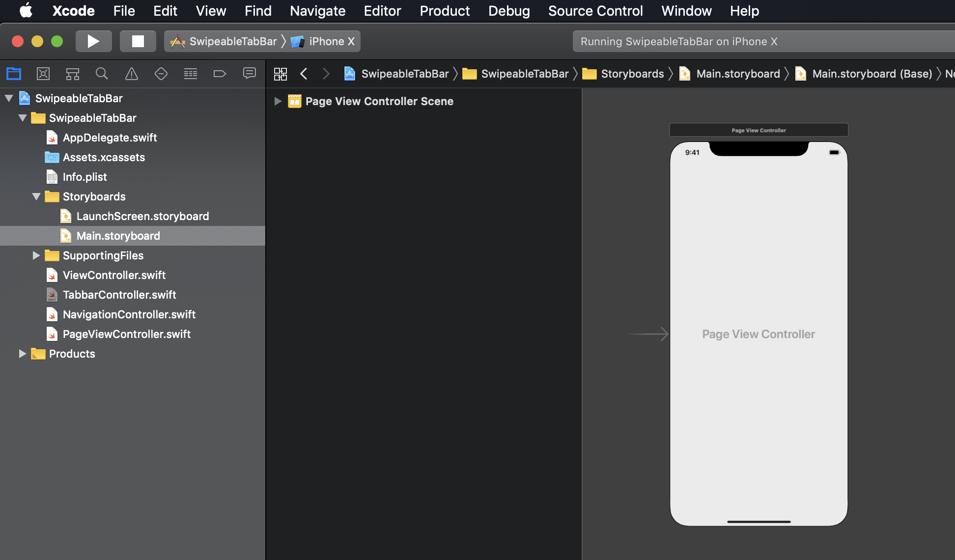Expand the SupportingFiles group
This screenshot has height=560, width=955.
(x=36, y=255)
